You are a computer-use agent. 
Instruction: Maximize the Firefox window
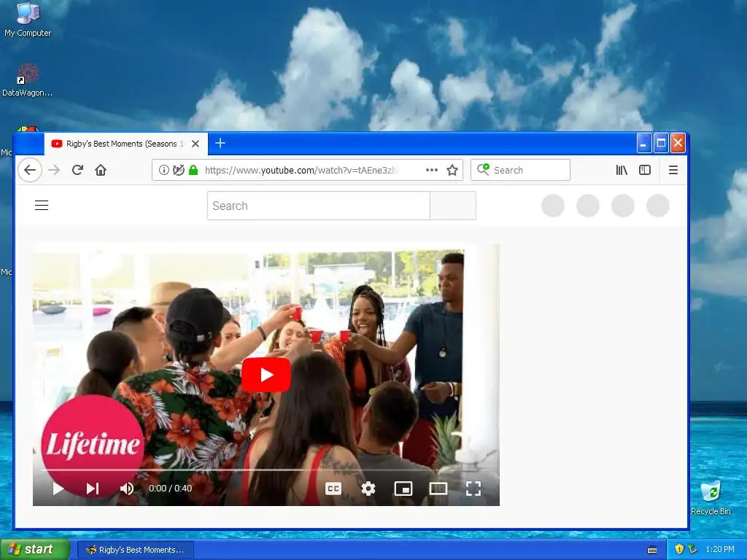[x=661, y=143]
